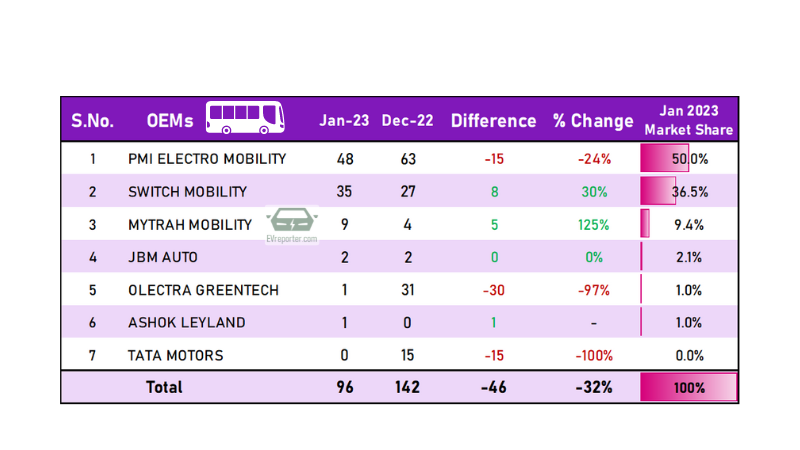Click the 100% total share bar
The height and width of the screenshot is (450, 800).
coord(688,387)
